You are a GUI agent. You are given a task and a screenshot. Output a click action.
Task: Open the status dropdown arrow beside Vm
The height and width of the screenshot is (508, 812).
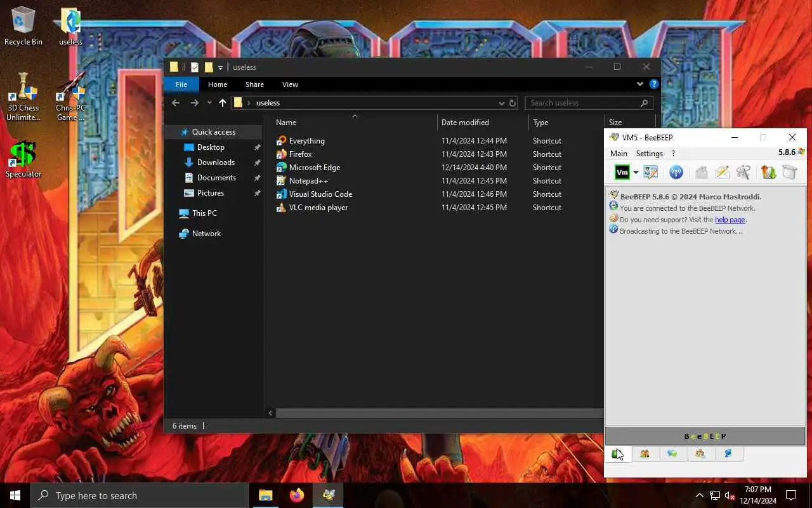pyautogui.click(x=636, y=173)
